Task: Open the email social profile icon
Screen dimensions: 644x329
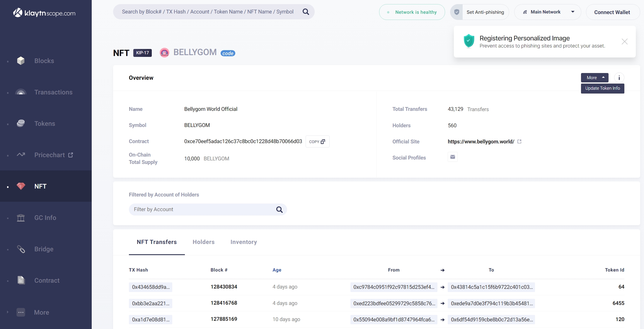Action: click(452, 157)
